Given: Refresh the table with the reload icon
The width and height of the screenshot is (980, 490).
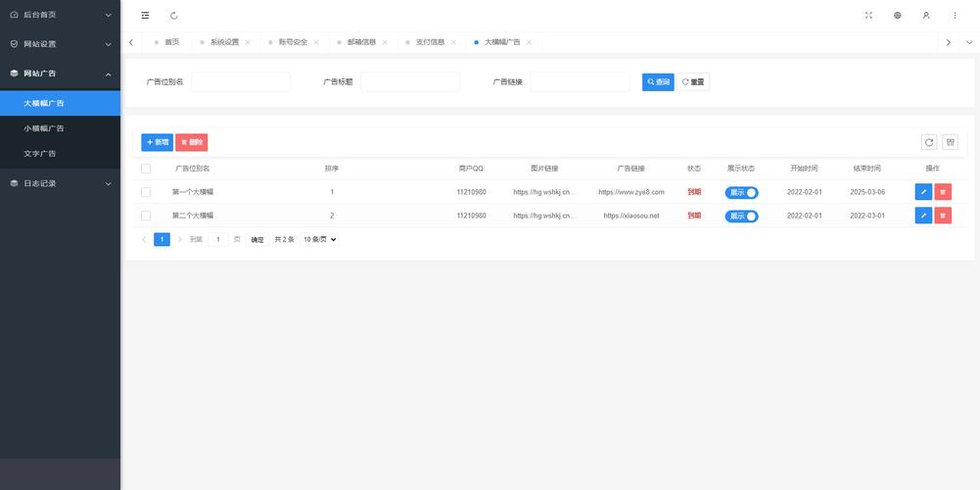Looking at the screenshot, I should pyautogui.click(x=929, y=142).
